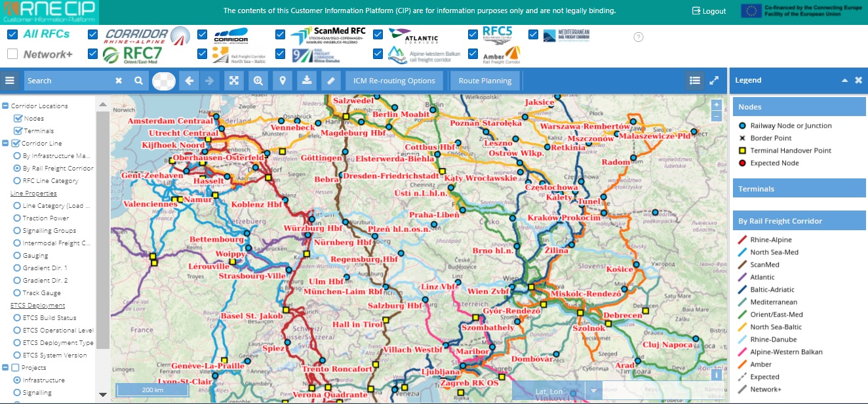Close the Legend panel

[x=858, y=80]
